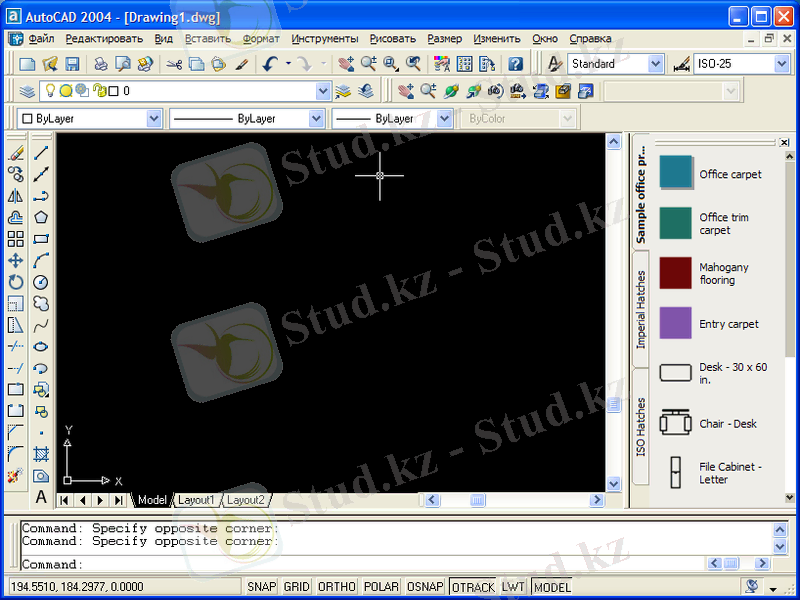
Task: Select the Move modify tool
Action: pyautogui.click(x=15, y=260)
